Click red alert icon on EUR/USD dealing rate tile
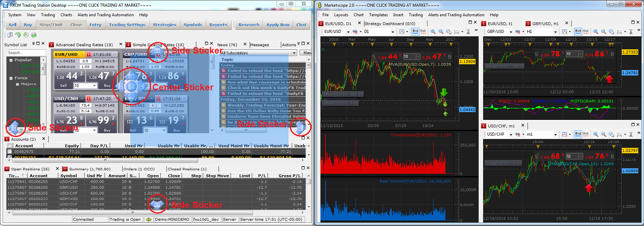Screen dimensions: 644x226 (88, 54)
